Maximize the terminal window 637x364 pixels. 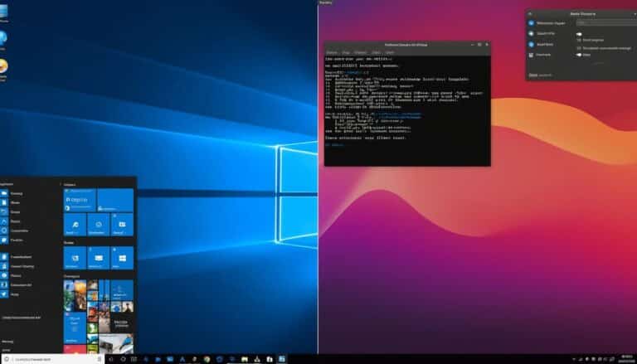[x=479, y=45]
